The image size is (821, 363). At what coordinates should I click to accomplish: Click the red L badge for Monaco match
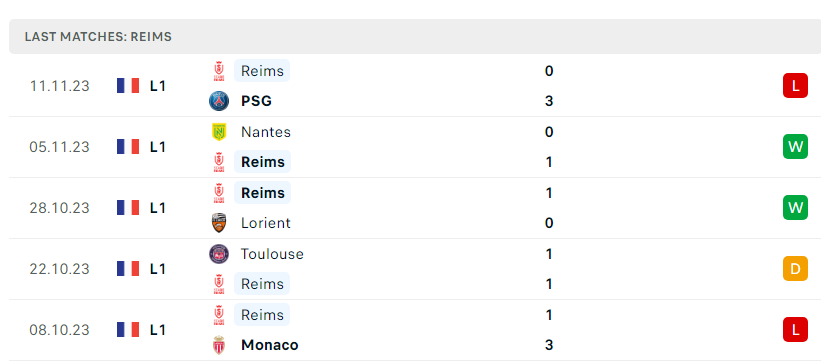(x=795, y=329)
